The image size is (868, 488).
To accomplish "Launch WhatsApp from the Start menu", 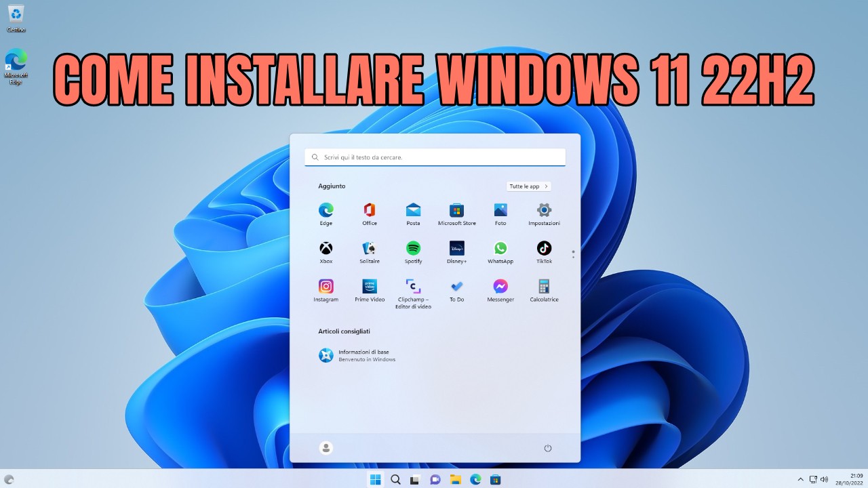I will click(x=500, y=252).
